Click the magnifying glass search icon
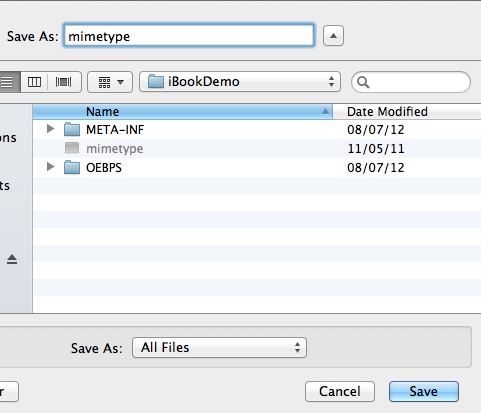Viewport: 481px width, 413px height. pos(363,82)
